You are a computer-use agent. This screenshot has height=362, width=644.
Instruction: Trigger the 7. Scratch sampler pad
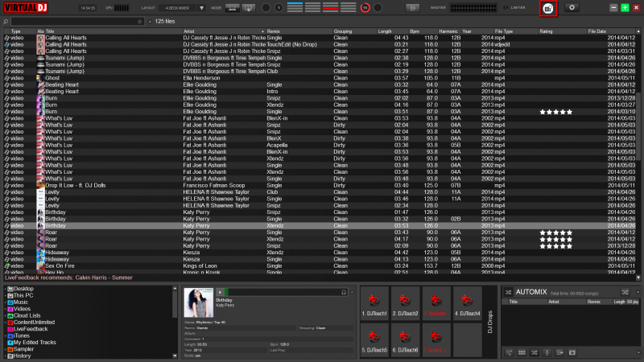pyautogui.click(x=436, y=339)
